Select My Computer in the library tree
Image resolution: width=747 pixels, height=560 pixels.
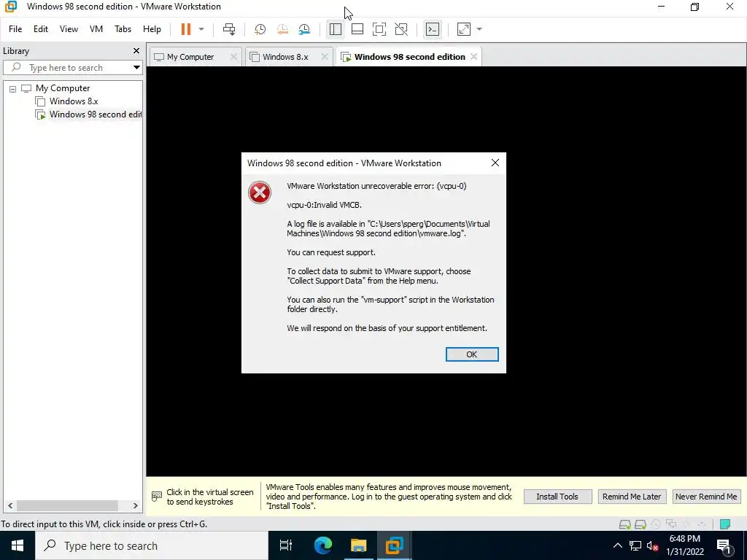pyautogui.click(x=63, y=88)
